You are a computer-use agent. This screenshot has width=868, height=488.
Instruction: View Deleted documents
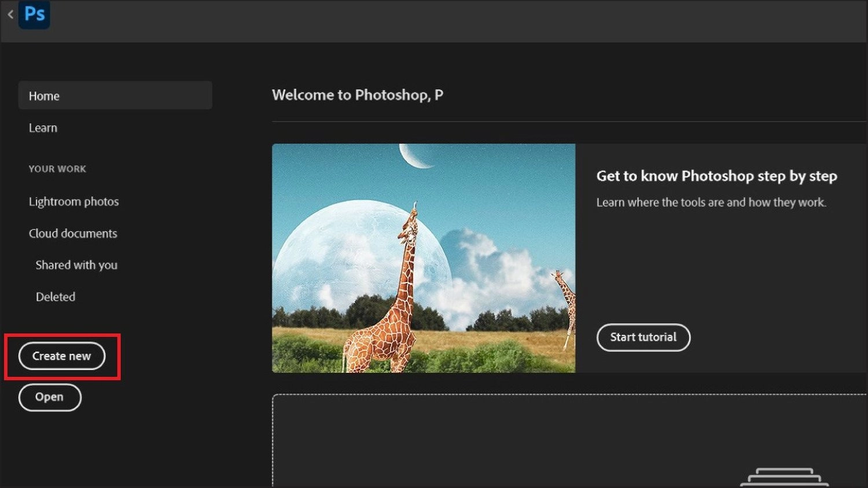click(56, 297)
